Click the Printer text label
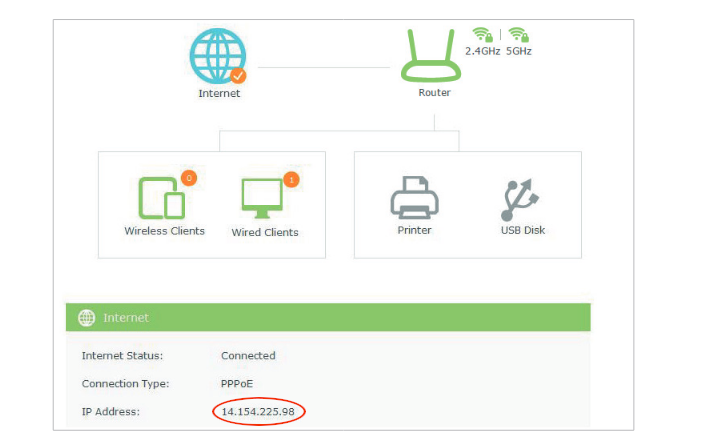 [x=414, y=230]
